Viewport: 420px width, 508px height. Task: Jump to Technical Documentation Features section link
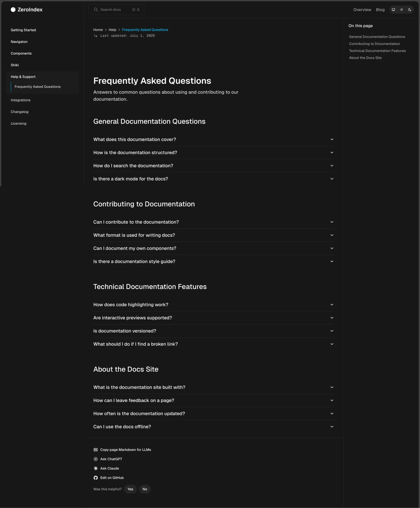(x=377, y=51)
